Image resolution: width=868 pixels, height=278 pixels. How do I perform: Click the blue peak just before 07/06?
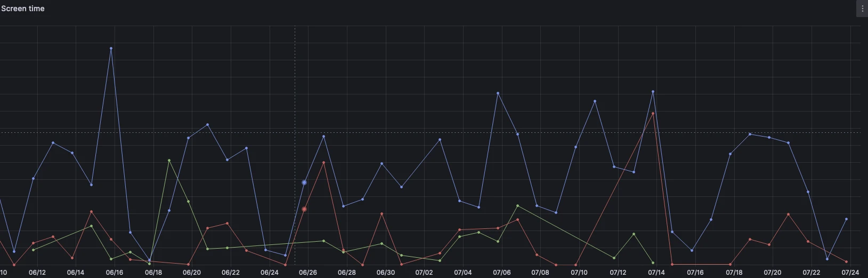498,93
